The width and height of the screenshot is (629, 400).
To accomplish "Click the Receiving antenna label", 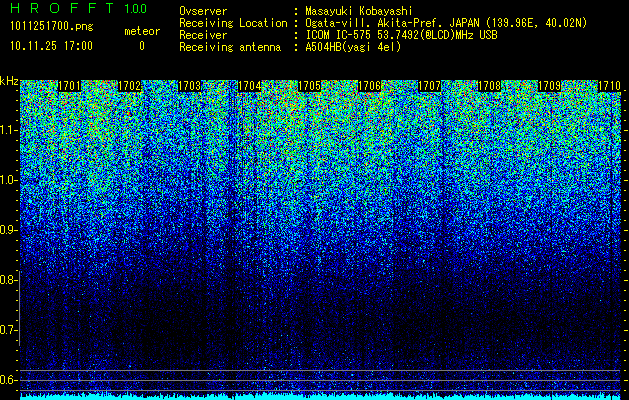I will coord(230,47).
